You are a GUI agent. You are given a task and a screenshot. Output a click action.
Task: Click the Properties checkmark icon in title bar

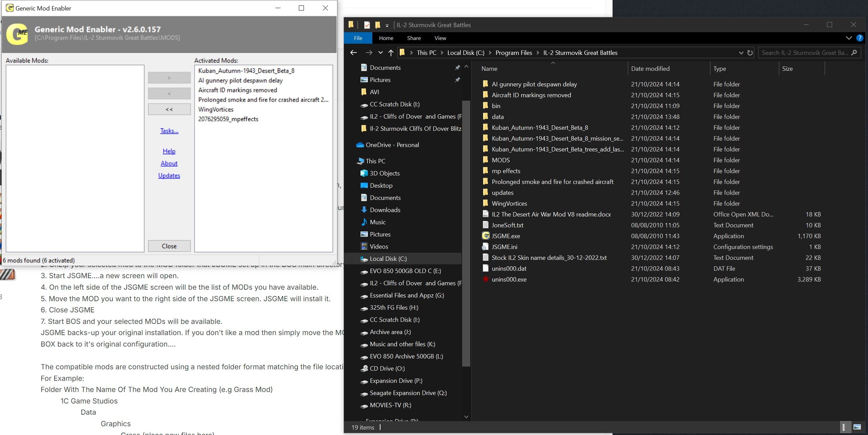point(367,25)
